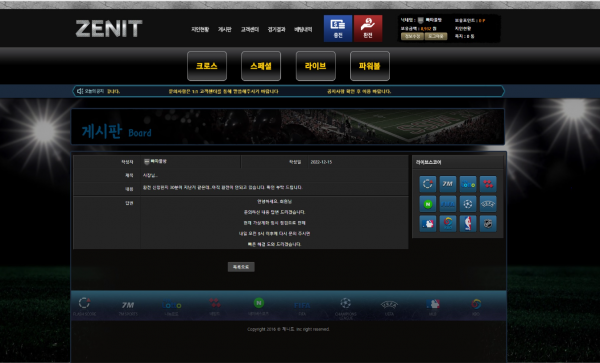
Task: Open Flash Score link in footer bar
Action: click(x=85, y=306)
